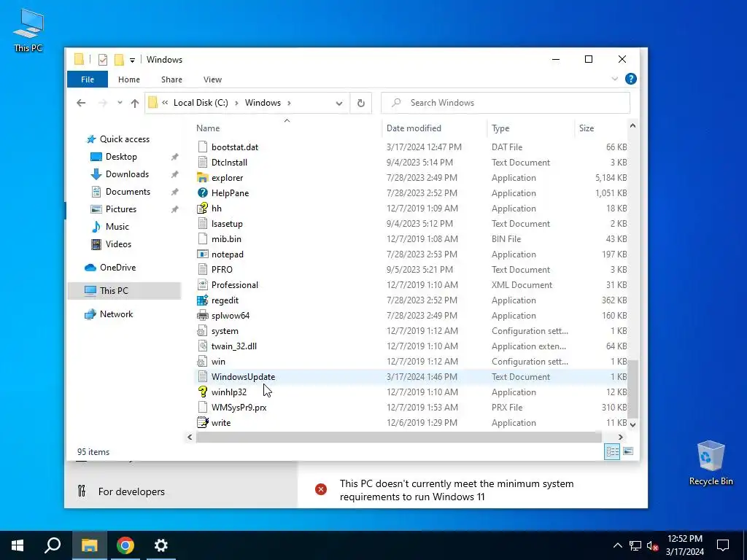
Task: Select the regedit application icon
Action: [203, 300]
